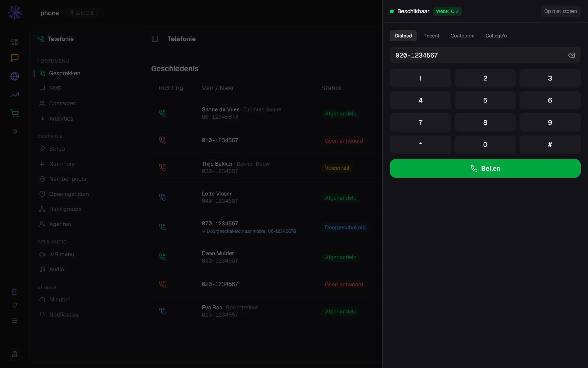Screen dimensions: 588x368
Task: Open the globe icon in left rail
Action: tap(15, 76)
